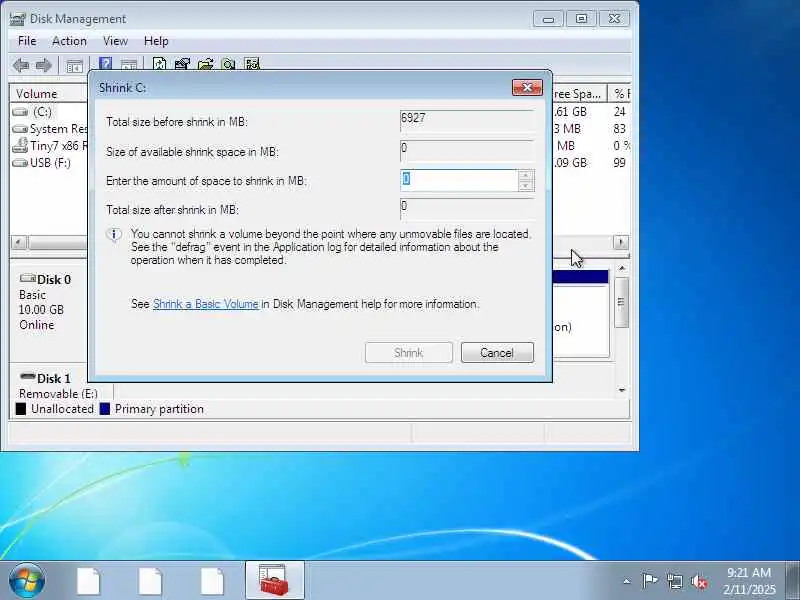The height and width of the screenshot is (600, 800).
Task: Open the Action menu
Action: tap(69, 41)
